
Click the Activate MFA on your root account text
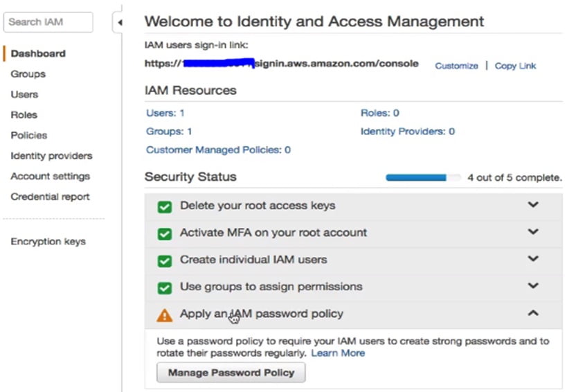click(x=273, y=232)
